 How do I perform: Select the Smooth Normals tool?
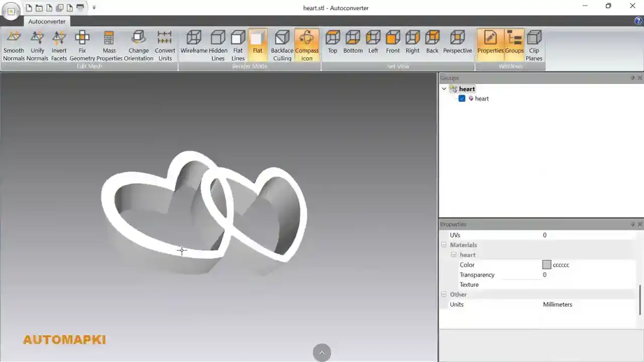coord(14,44)
